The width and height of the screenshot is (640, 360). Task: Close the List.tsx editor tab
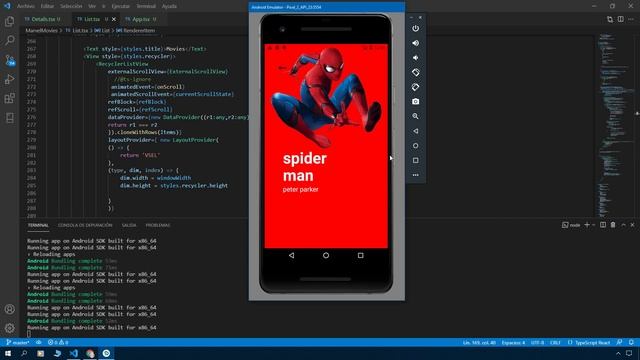tap(114, 19)
